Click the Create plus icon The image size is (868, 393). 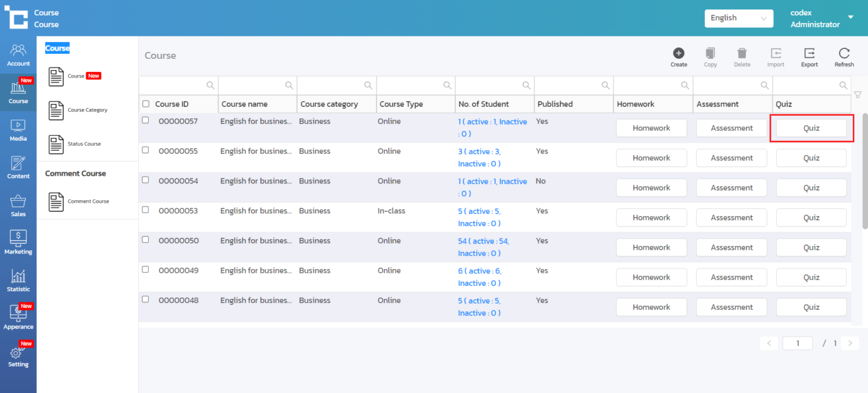678,53
